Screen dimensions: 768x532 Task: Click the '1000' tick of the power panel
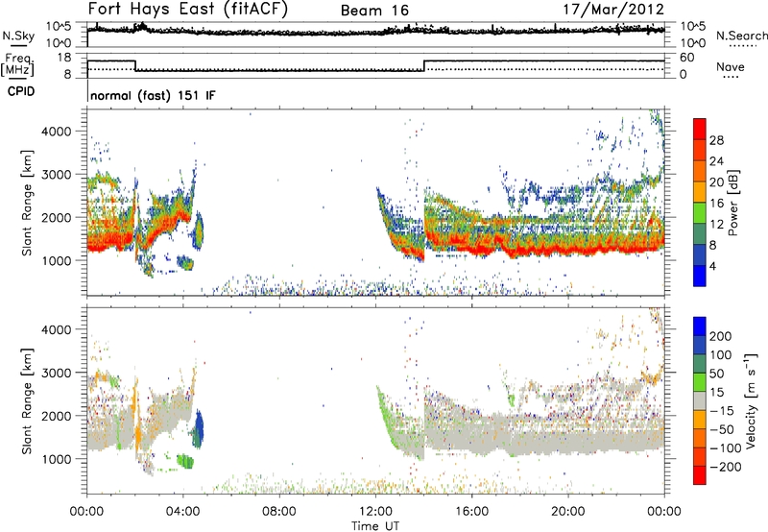point(56,260)
